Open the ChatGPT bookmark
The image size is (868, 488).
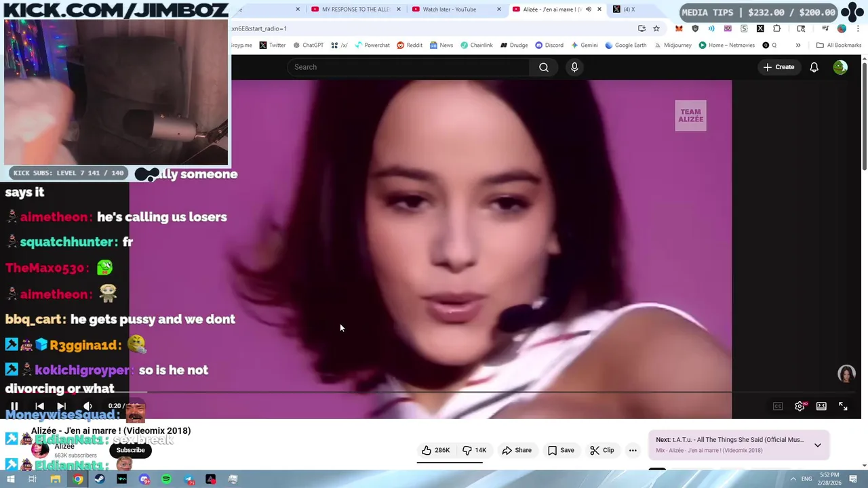click(308, 45)
